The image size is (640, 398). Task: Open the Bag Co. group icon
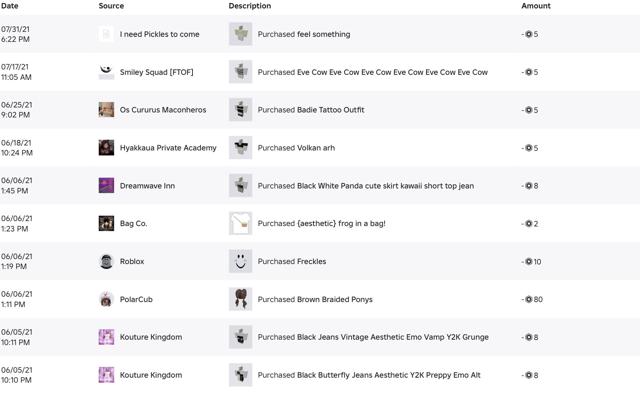(x=107, y=223)
